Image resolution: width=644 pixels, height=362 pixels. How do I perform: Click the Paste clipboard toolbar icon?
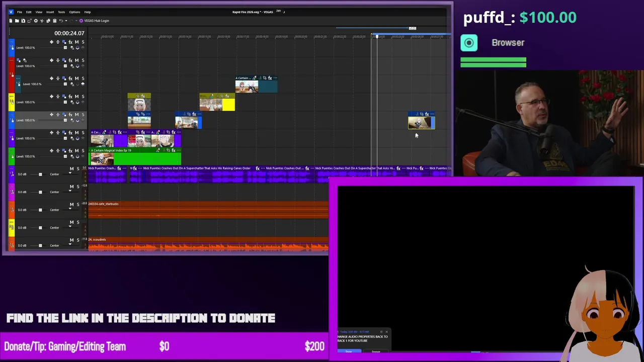(54, 21)
